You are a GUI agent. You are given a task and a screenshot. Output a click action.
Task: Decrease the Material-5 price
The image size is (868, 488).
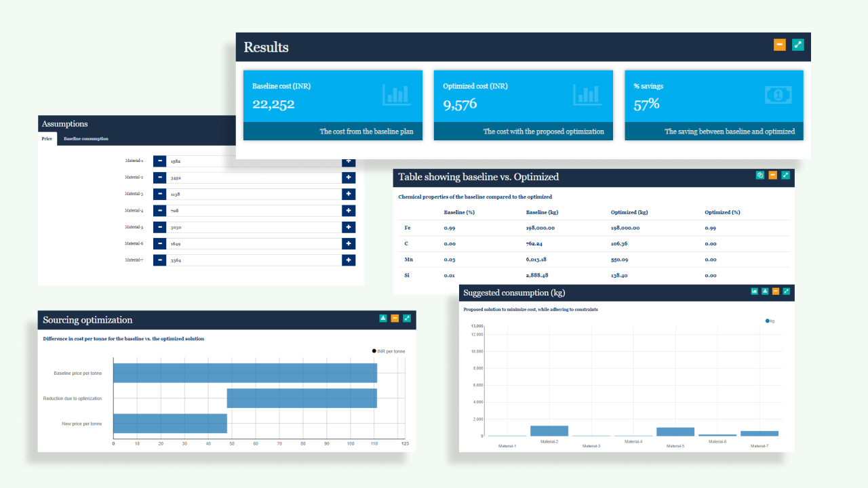tap(159, 228)
